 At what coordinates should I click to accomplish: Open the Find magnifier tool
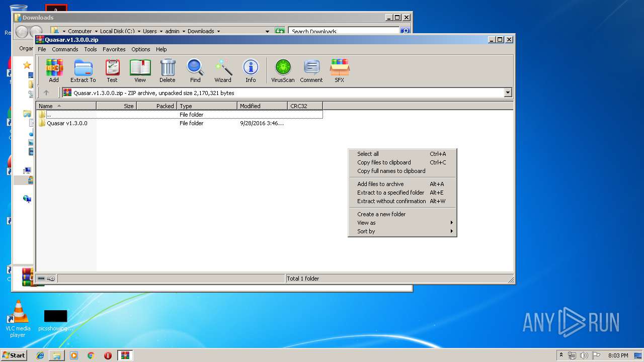click(195, 71)
